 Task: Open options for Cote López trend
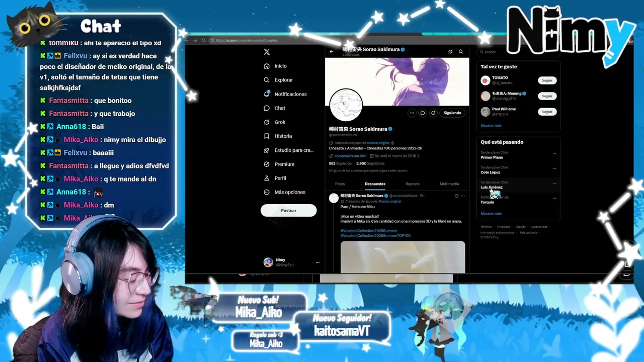554,168
